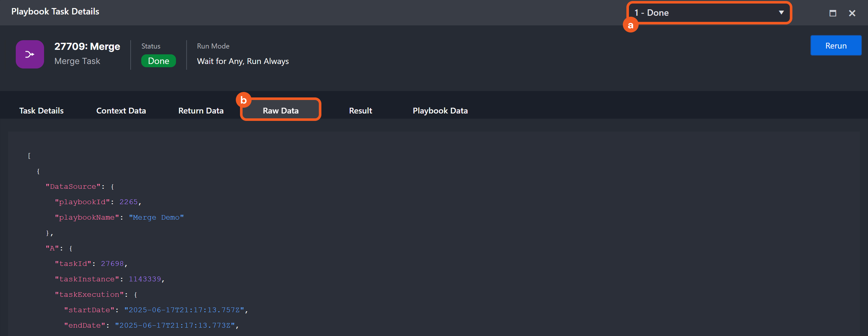Click the green Done status badge
Image resolution: width=868 pixels, height=336 pixels.
point(158,61)
